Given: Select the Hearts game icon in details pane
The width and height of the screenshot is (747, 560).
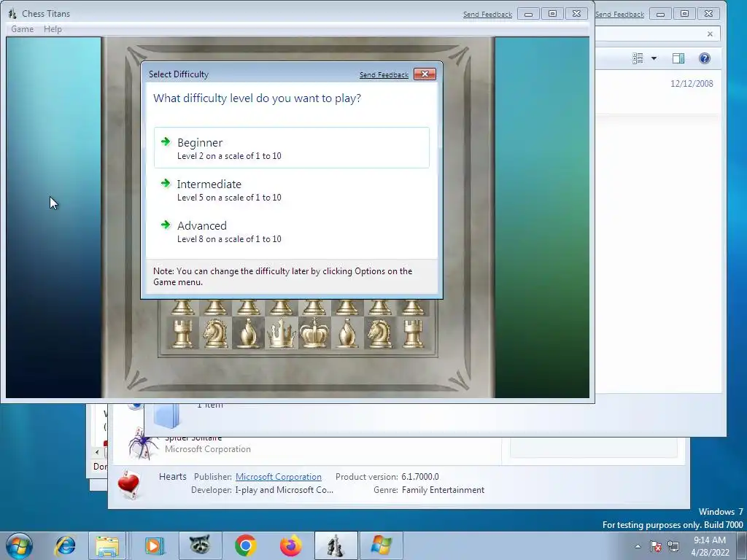Looking at the screenshot, I should pyautogui.click(x=128, y=484).
